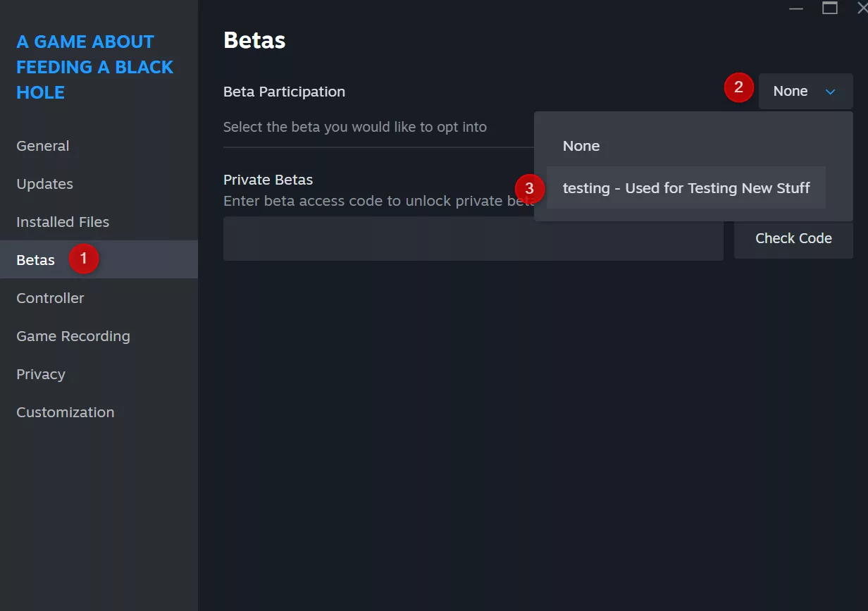Screen dimensions: 868x611
Task: Click the red number 1 badge
Action: [84, 259]
